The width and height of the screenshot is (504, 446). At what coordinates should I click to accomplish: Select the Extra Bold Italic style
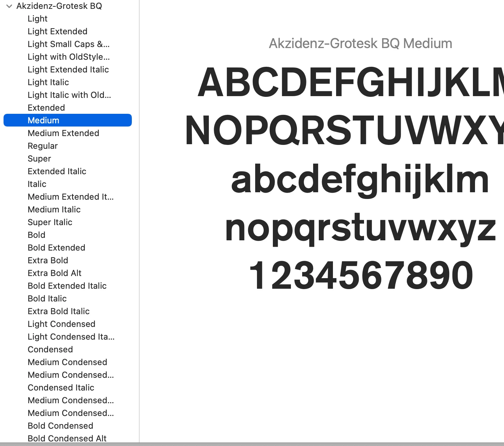point(68,311)
